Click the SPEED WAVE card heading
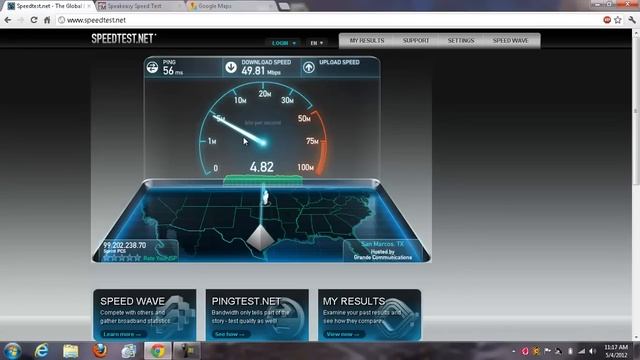The width and height of the screenshot is (640, 360). click(x=132, y=301)
